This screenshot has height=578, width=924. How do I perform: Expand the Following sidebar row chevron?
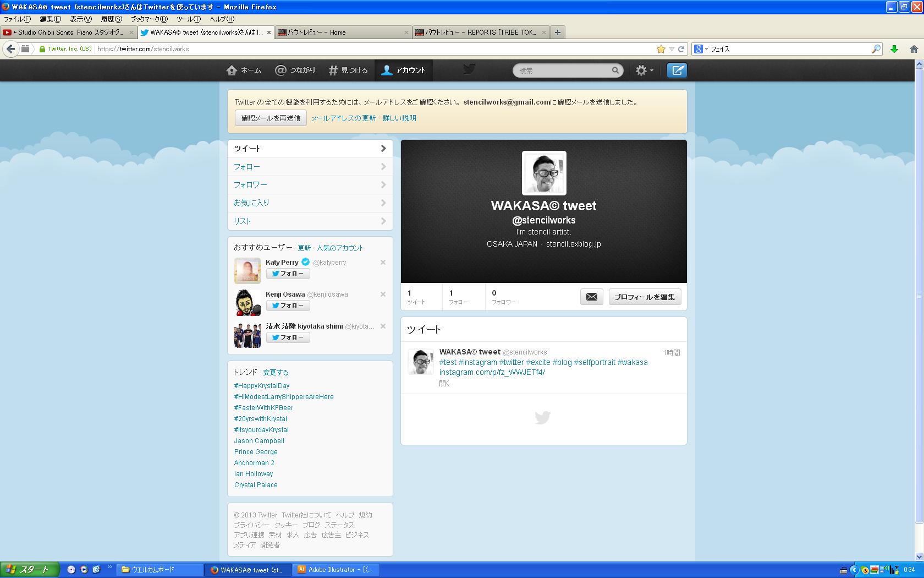click(x=383, y=167)
